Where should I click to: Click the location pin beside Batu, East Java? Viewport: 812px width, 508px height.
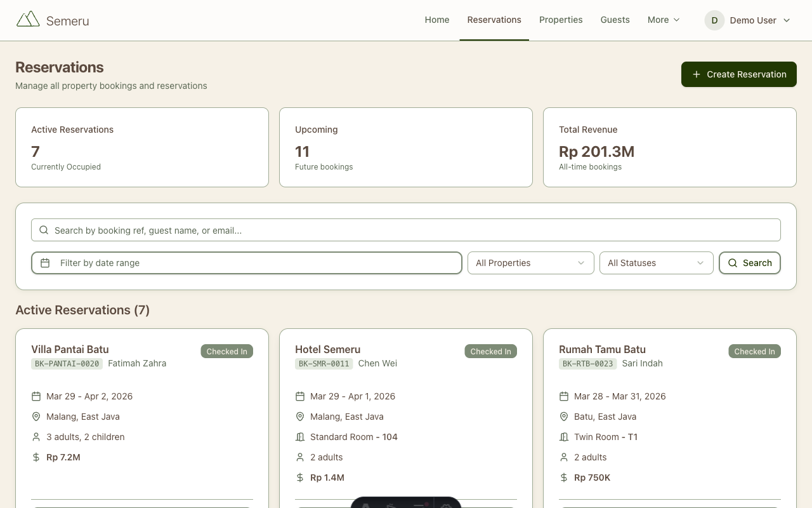564,417
